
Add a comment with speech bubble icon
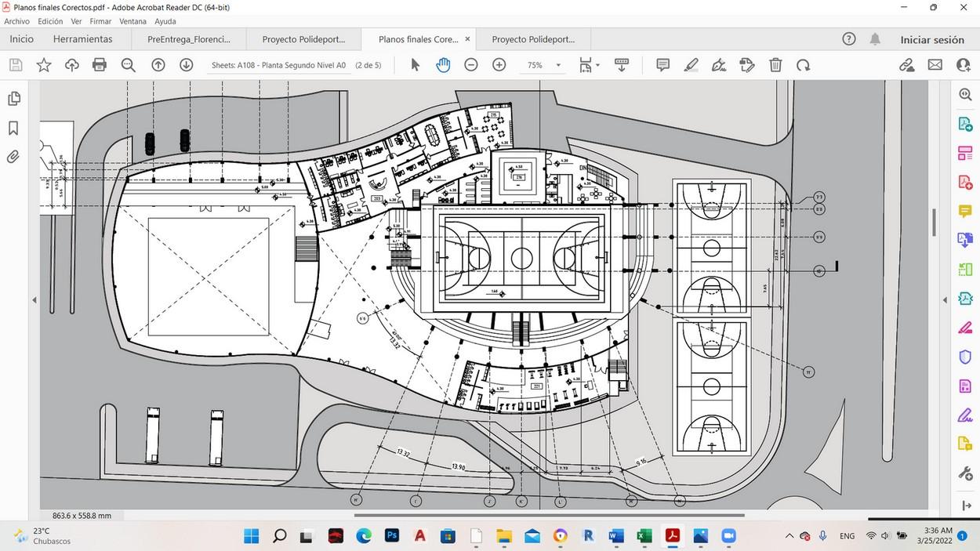click(662, 65)
